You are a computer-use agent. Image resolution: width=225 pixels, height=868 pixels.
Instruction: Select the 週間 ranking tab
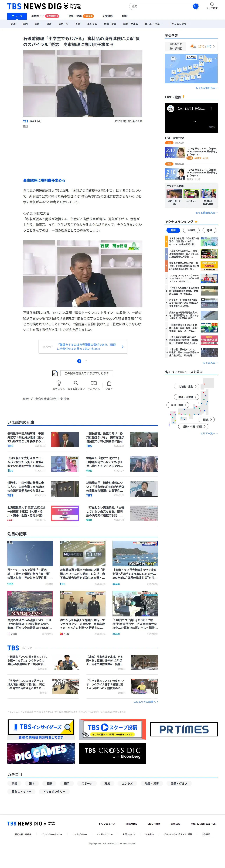pos(210,231)
